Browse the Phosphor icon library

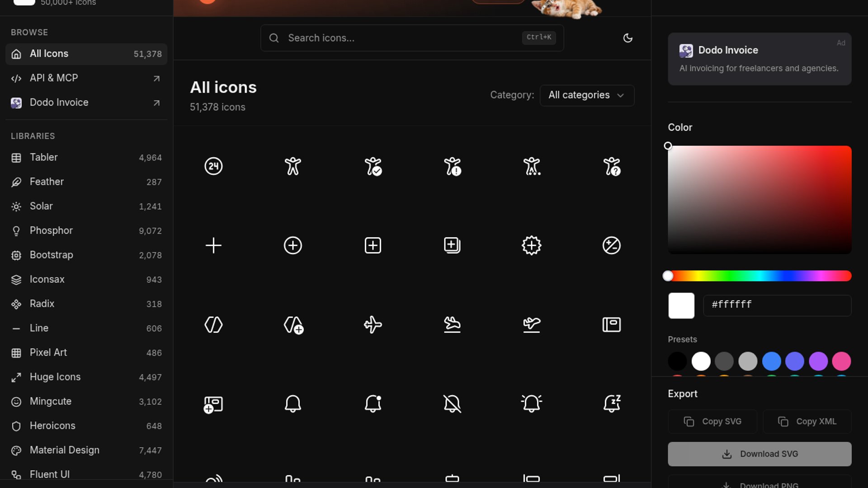[86, 231]
